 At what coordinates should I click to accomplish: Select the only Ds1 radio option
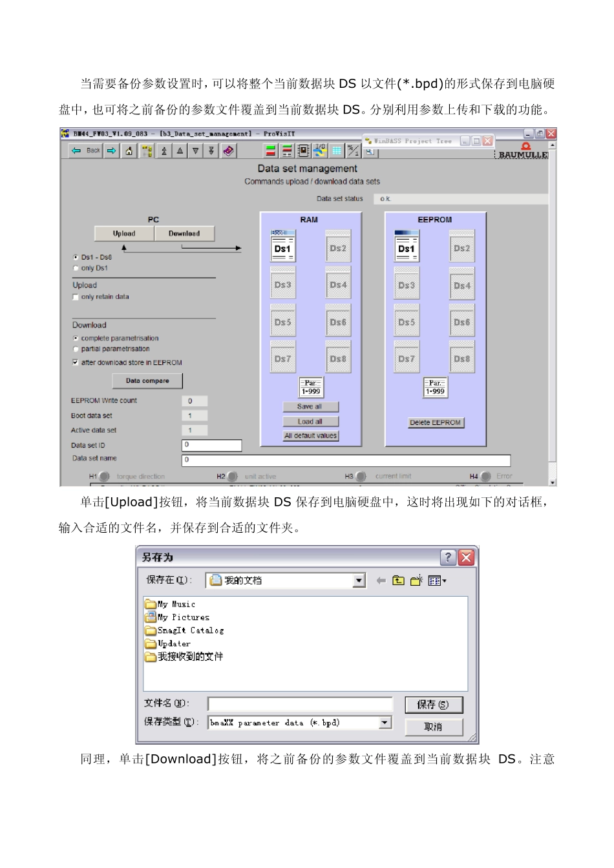point(76,268)
